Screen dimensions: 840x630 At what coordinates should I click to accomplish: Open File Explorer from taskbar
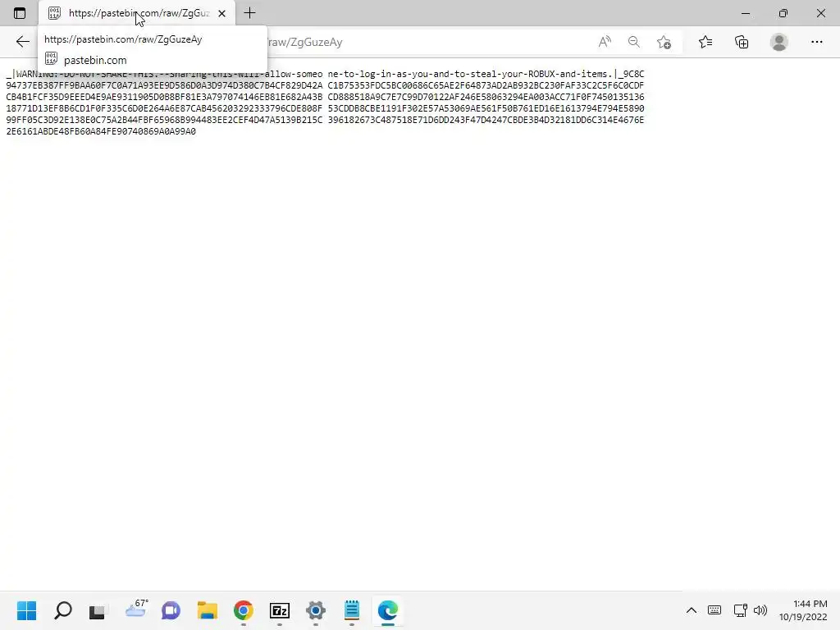pos(208,610)
